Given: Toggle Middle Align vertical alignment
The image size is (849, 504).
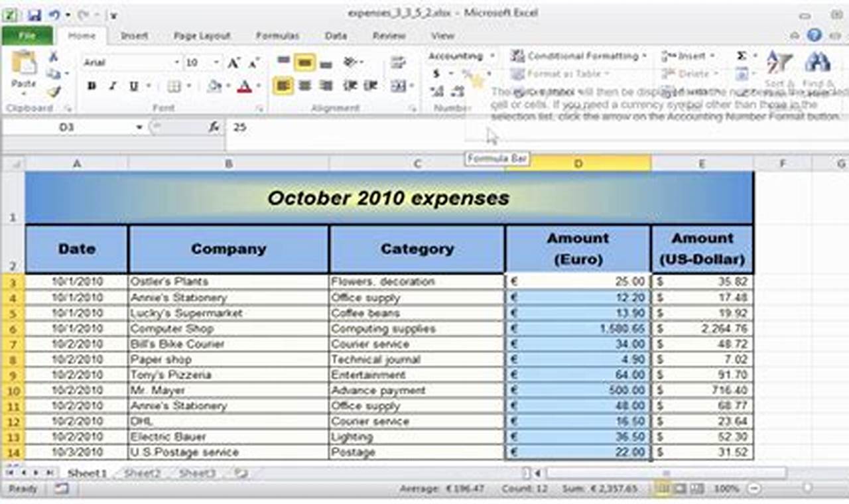Looking at the screenshot, I should coord(304,63).
